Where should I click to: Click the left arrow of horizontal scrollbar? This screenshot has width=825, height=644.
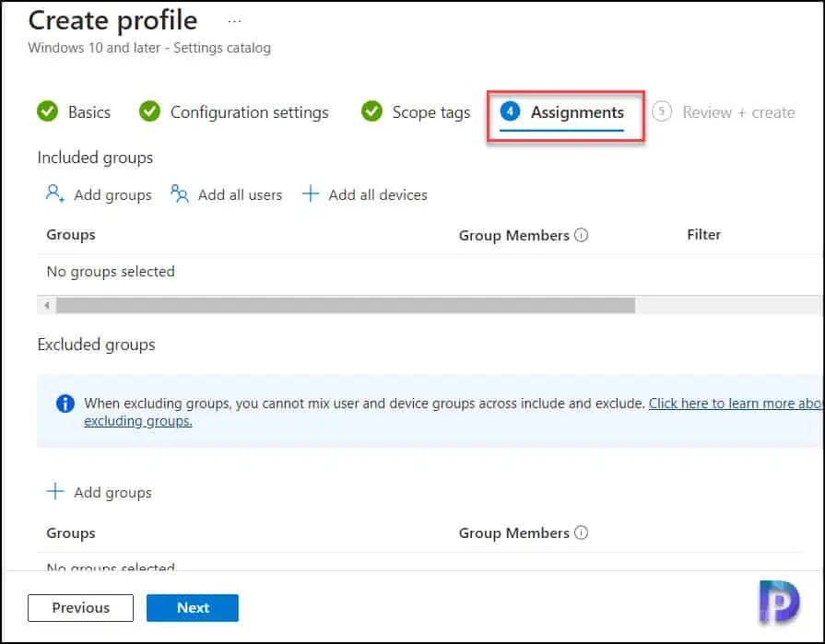[x=47, y=306]
